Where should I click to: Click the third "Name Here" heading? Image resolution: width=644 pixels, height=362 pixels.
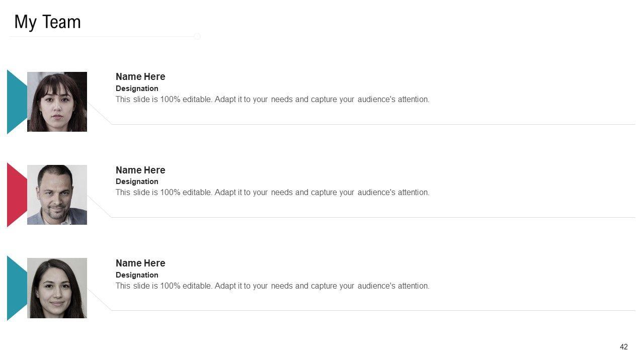[140, 263]
